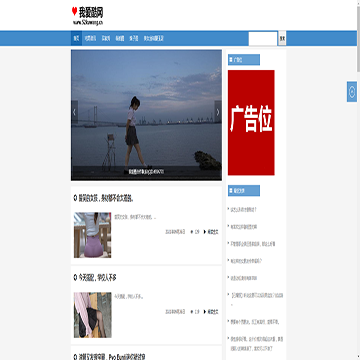Screen dimensions: 360x360
Task: Click the view count icon on the first post
Action: 192,232
